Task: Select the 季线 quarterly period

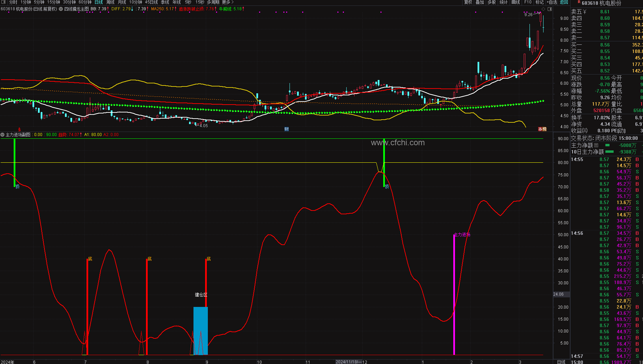Action: [165, 2]
